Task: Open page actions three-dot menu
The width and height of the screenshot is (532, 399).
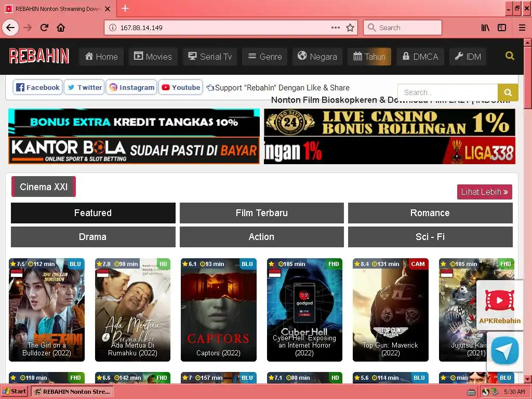Action: tap(335, 28)
